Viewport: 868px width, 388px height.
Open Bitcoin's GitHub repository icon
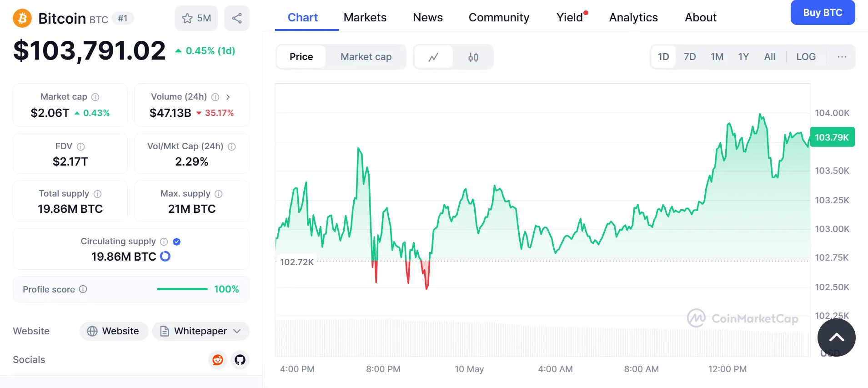(x=240, y=360)
